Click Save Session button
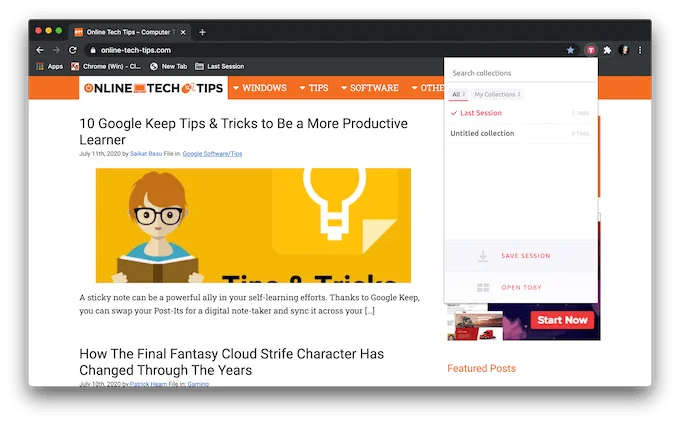The image size is (680, 424). [x=521, y=256]
